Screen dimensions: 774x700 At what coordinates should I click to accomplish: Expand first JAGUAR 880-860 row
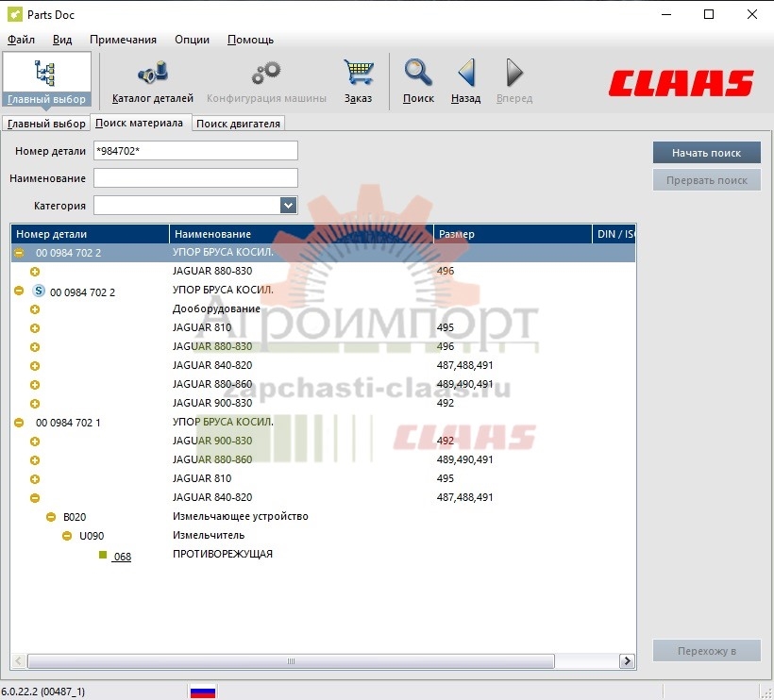point(35,385)
